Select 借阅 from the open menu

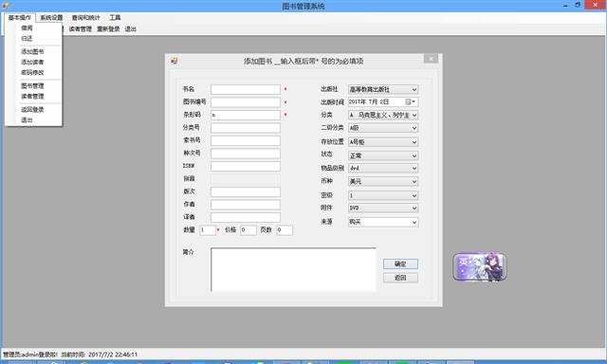tap(27, 27)
